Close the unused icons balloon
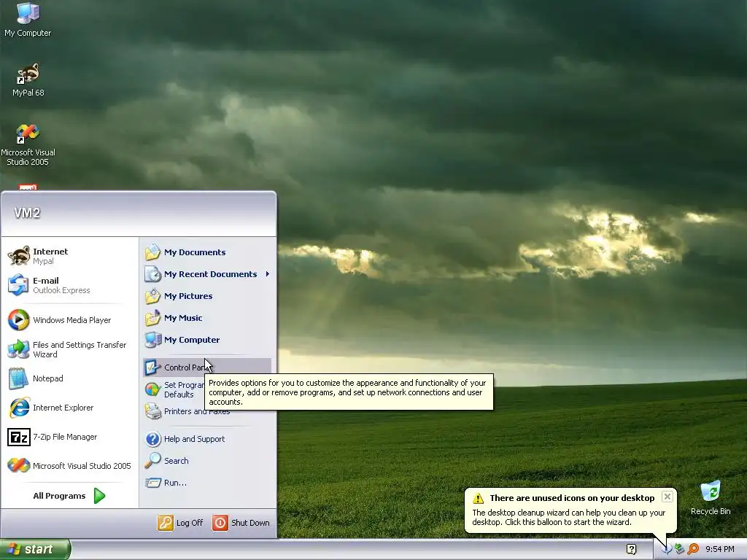Screen dimensions: 747x560 pyautogui.click(x=667, y=496)
